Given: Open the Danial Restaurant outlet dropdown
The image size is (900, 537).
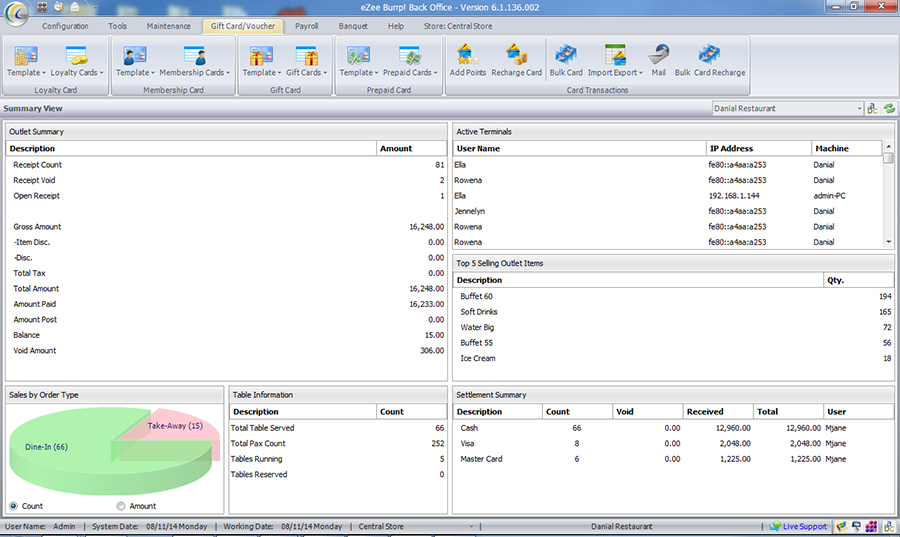Looking at the screenshot, I should 859,108.
